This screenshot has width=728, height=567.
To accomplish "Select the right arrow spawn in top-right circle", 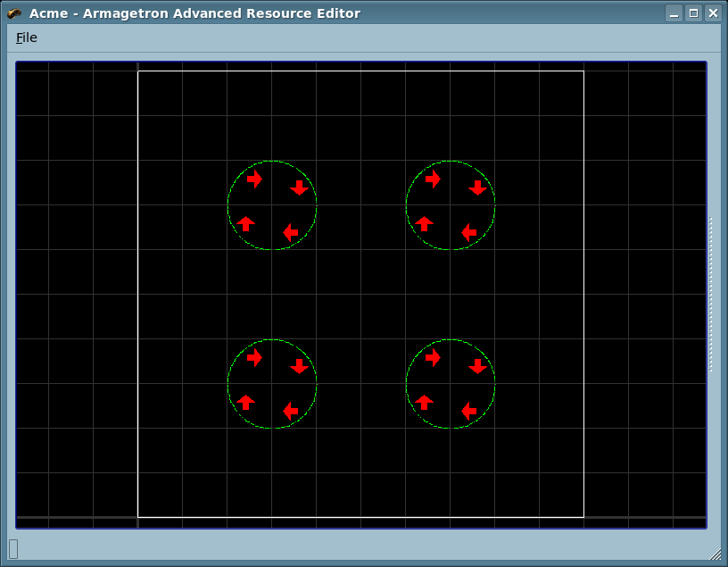I will pyautogui.click(x=433, y=179).
